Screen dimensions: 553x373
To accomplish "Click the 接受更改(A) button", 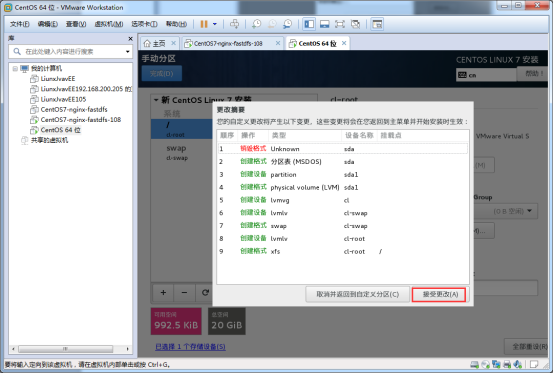I will coord(439,294).
